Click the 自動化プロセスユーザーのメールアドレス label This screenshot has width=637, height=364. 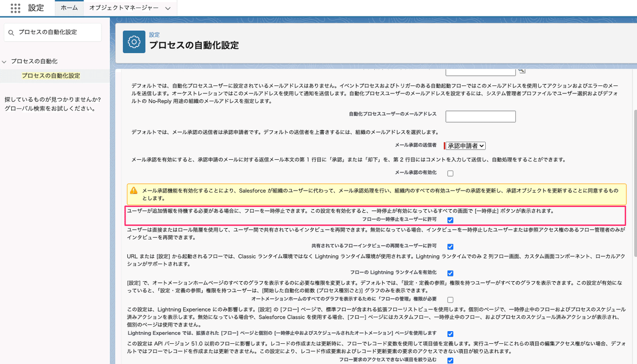tap(393, 114)
